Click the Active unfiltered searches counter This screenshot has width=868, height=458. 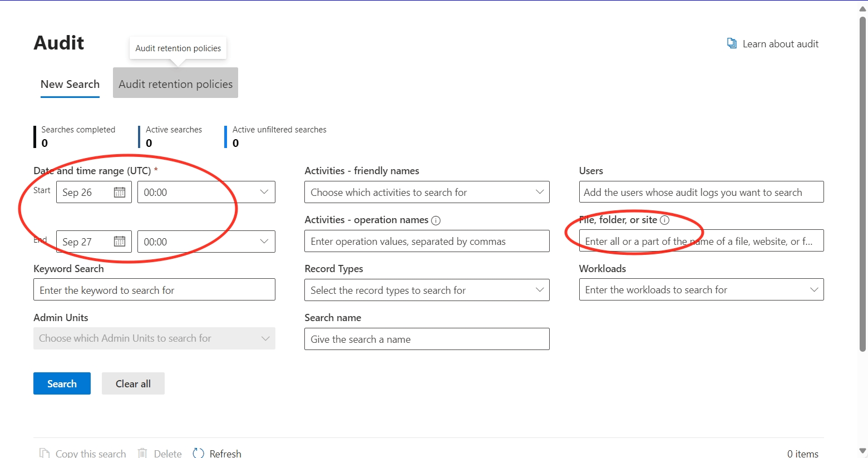(275, 136)
